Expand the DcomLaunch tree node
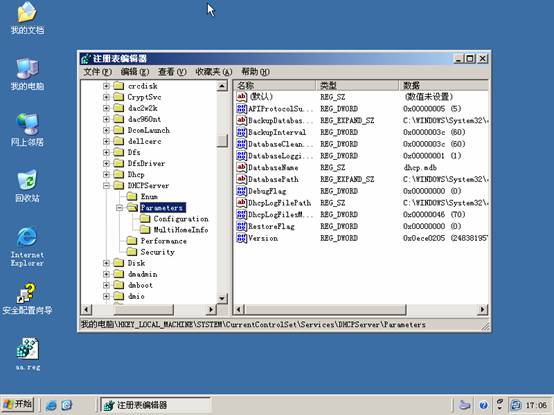 pos(106,130)
